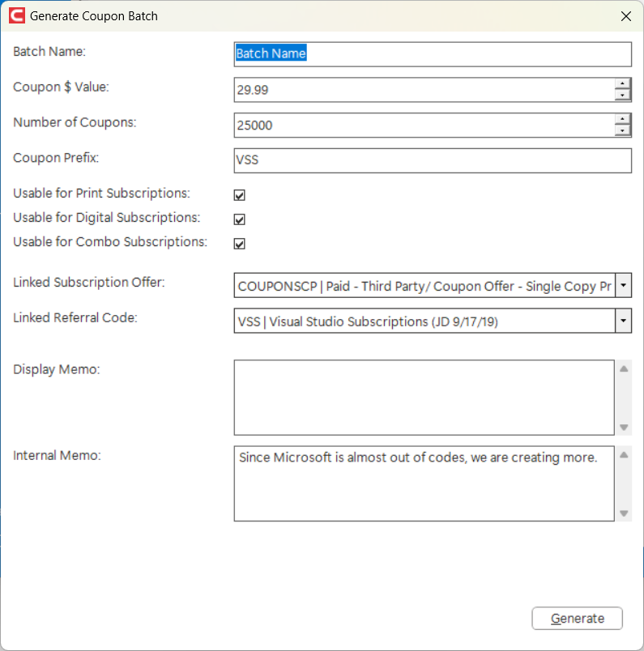
Task: Decrease Number of Coupons with down arrow
Action: click(622, 131)
